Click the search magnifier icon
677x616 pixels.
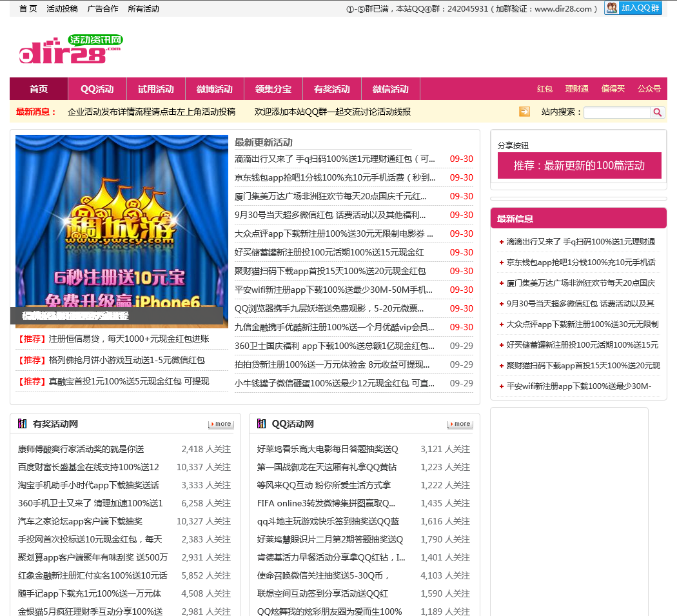657,112
